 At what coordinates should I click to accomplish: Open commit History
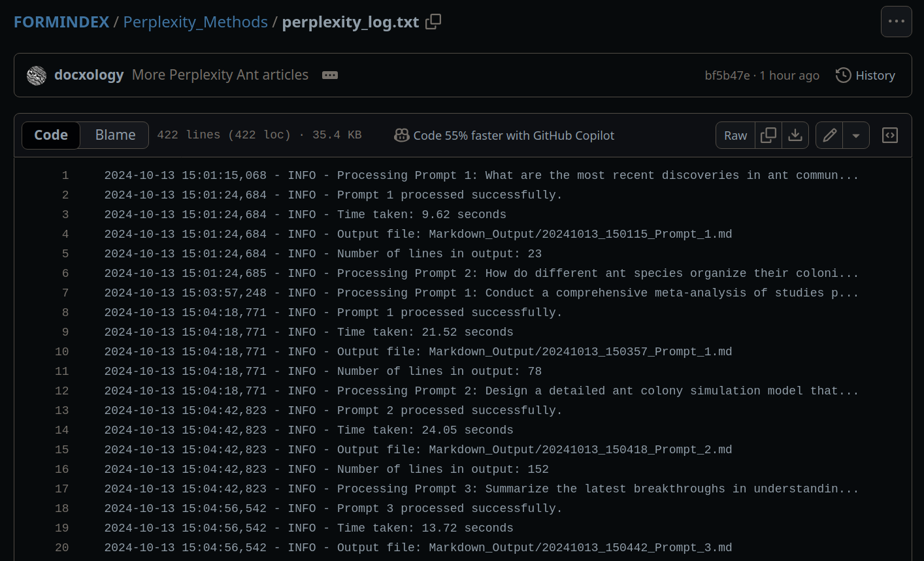(x=865, y=75)
